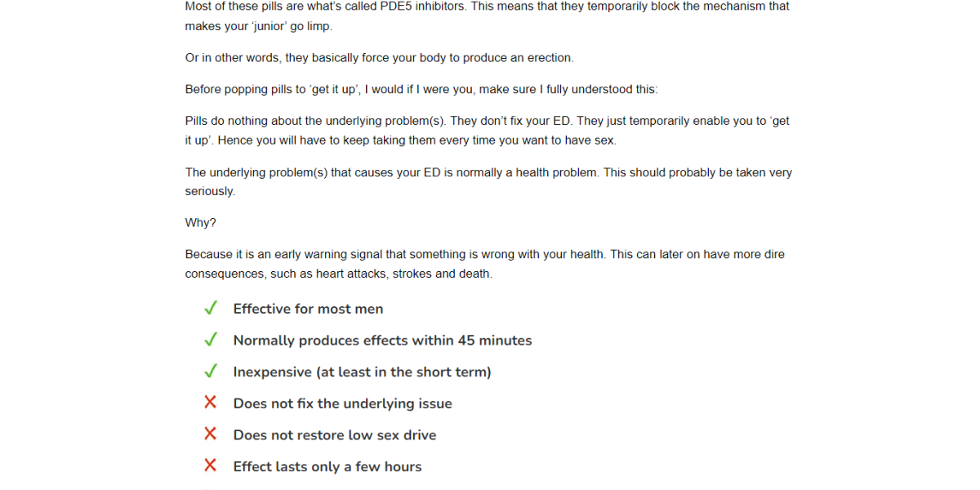Click the red X beside 'Effect lasts only a few hours'
The height and width of the screenshot is (490, 980).
(x=211, y=465)
